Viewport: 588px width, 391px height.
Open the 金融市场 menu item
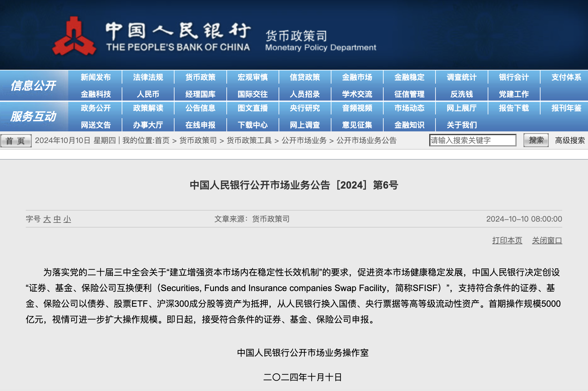(x=357, y=77)
